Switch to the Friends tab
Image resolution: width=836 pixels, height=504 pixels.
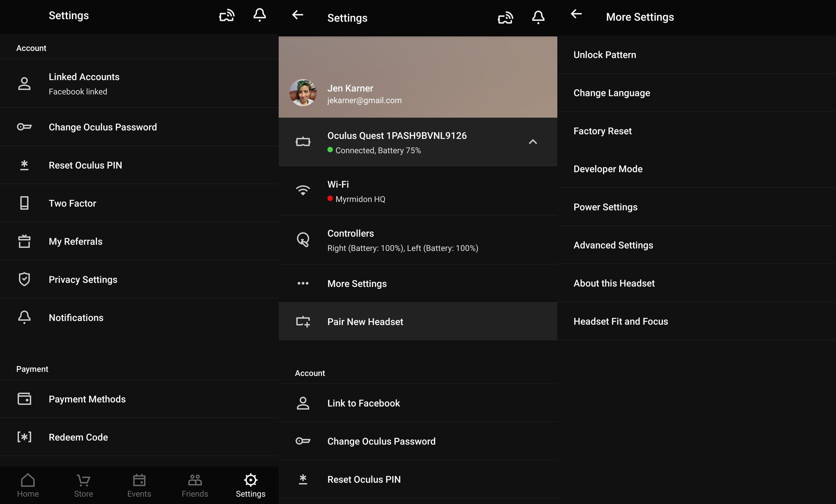pyautogui.click(x=195, y=485)
